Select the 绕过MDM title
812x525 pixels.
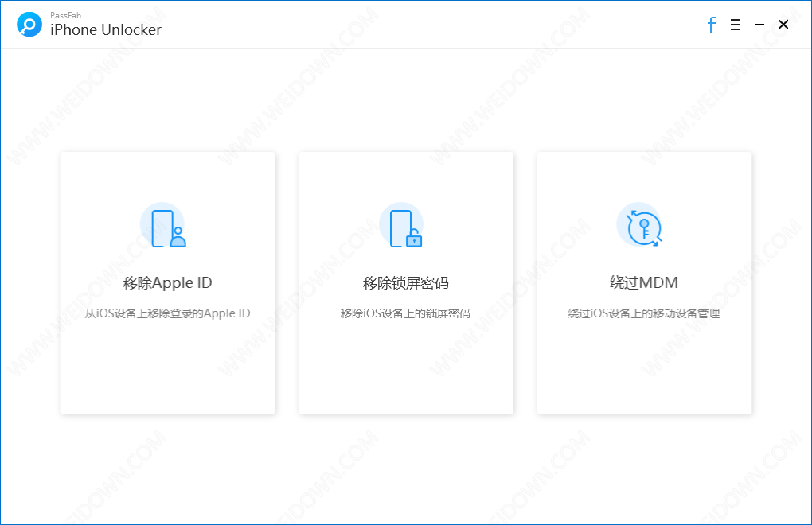click(644, 283)
